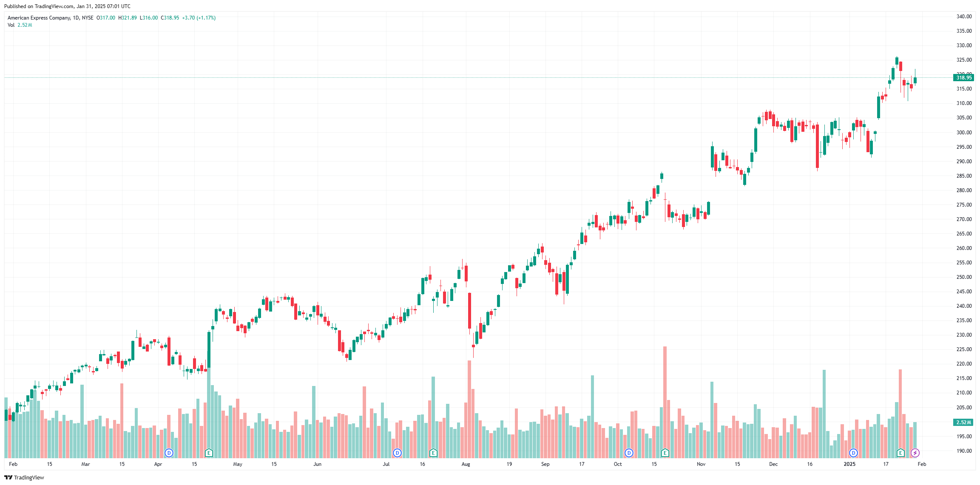
Task: Click the Published on TradingView.com header text
Action: point(67,6)
